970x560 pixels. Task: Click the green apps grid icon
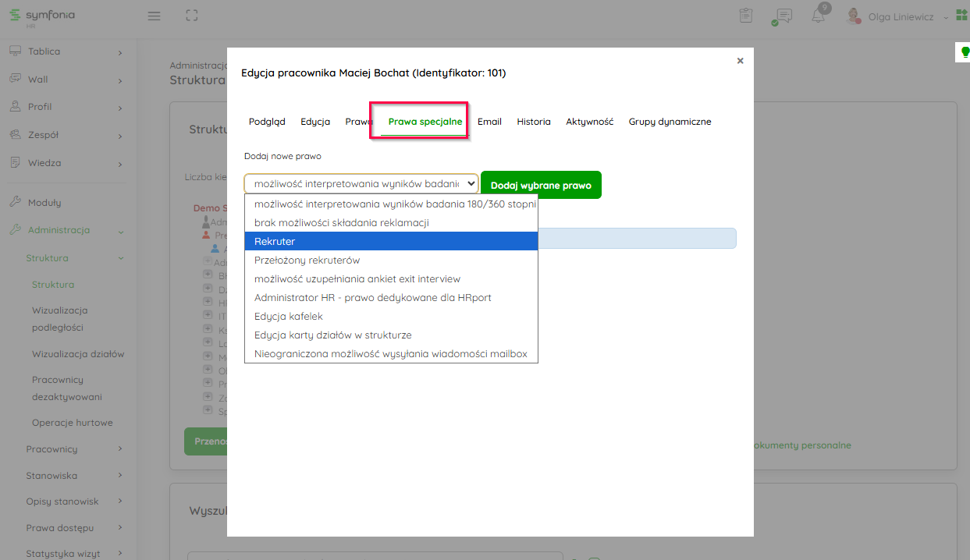961,16
